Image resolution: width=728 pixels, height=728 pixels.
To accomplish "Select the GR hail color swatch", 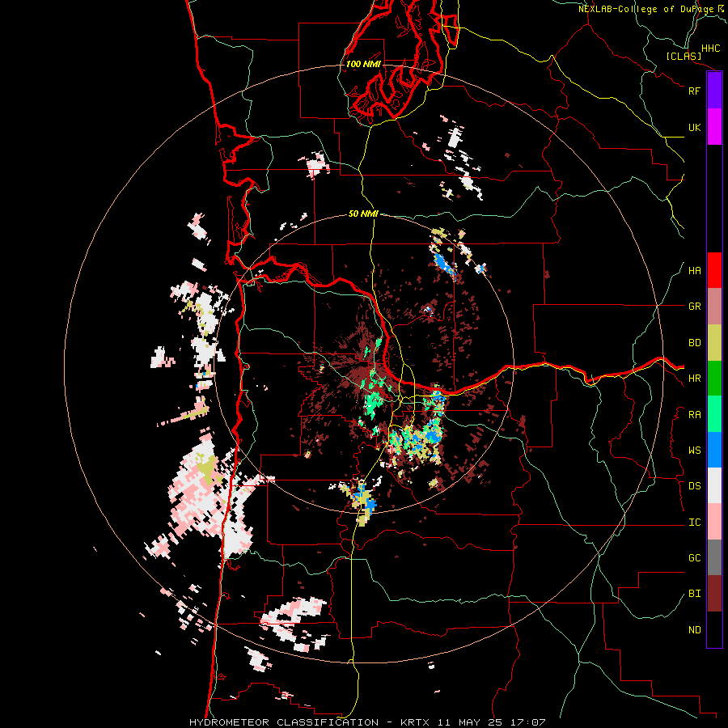I will click(714, 307).
